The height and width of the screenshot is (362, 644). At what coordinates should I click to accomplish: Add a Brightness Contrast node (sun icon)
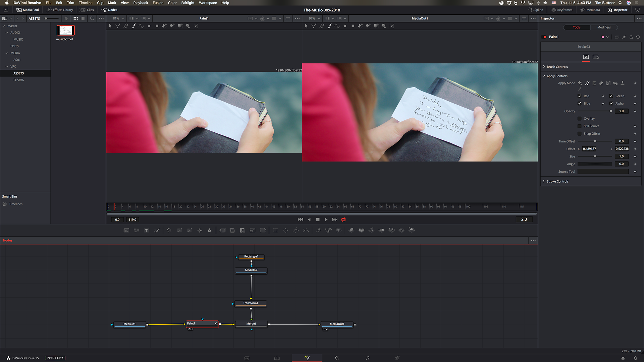[200, 230]
